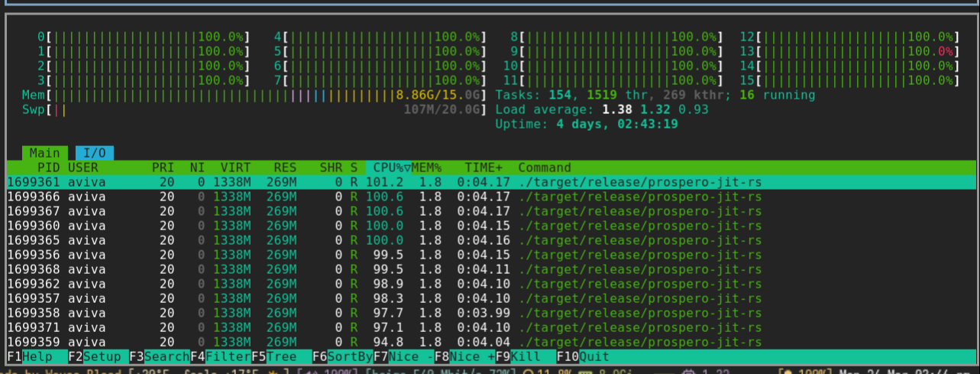
Task: Click the TIME+ column header
Action: click(x=484, y=167)
